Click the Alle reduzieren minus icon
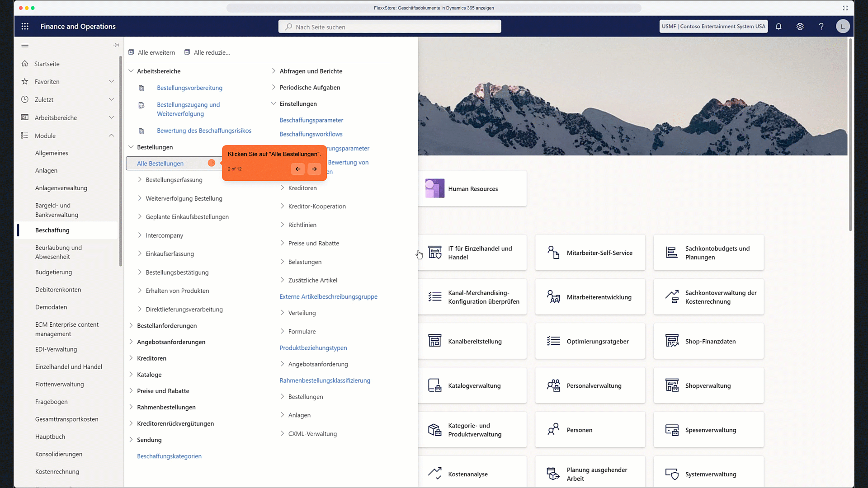The image size is (868, 488). pyautogui.click(x=187, y=52)
